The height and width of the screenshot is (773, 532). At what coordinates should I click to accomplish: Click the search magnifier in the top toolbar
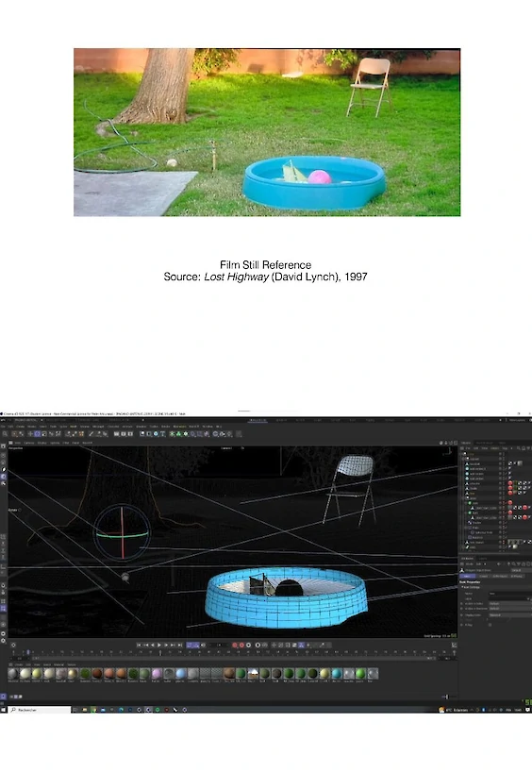[5, 434]
